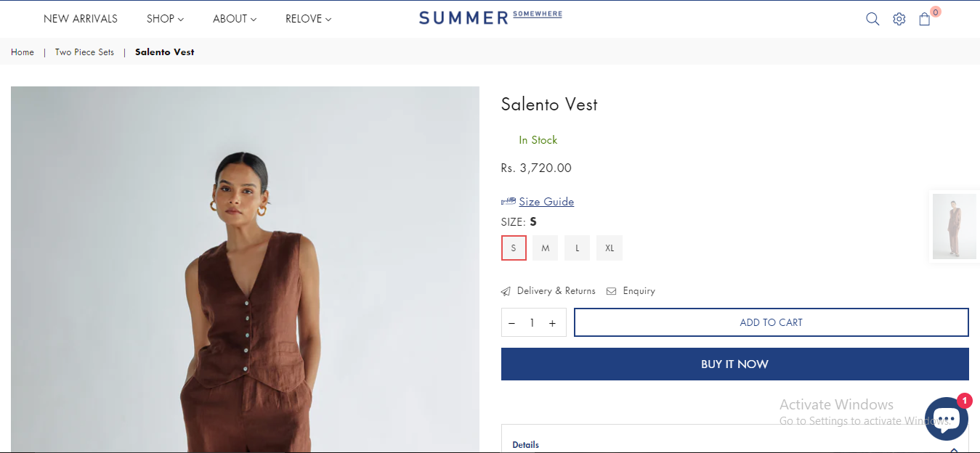The image size is (980, 453).
Task: Click the Enquiry envelope icon
Action: click(612, 291)
